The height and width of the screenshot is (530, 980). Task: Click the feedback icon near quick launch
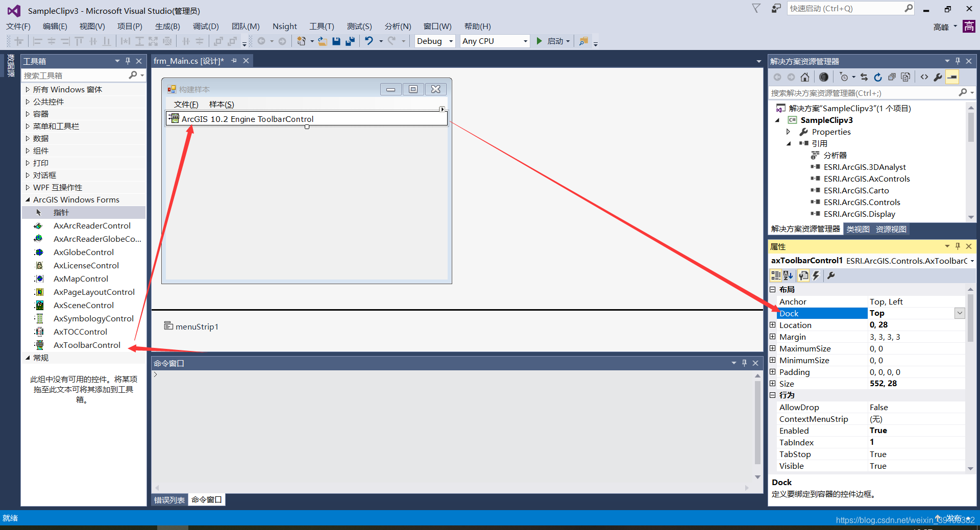(776, 9)
